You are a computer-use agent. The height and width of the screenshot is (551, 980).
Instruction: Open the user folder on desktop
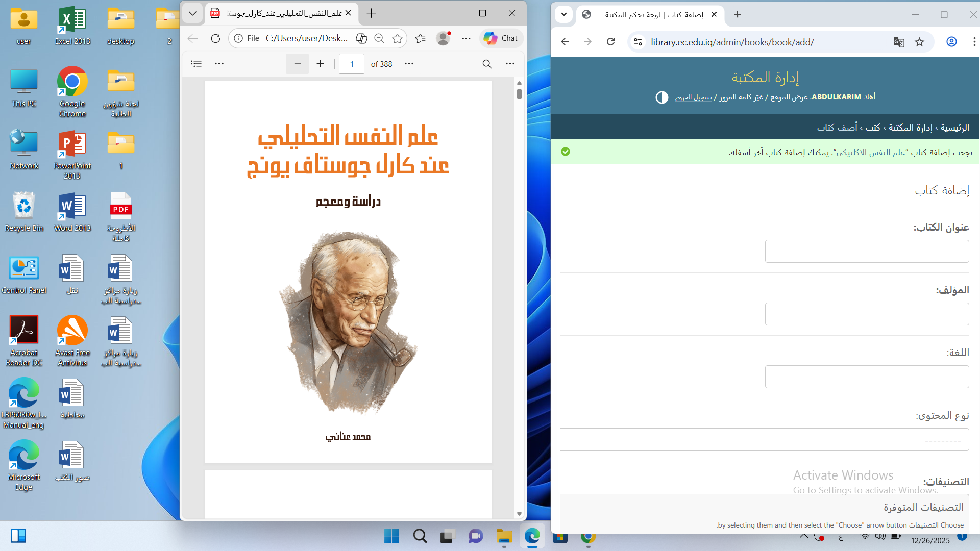[24, 26]
